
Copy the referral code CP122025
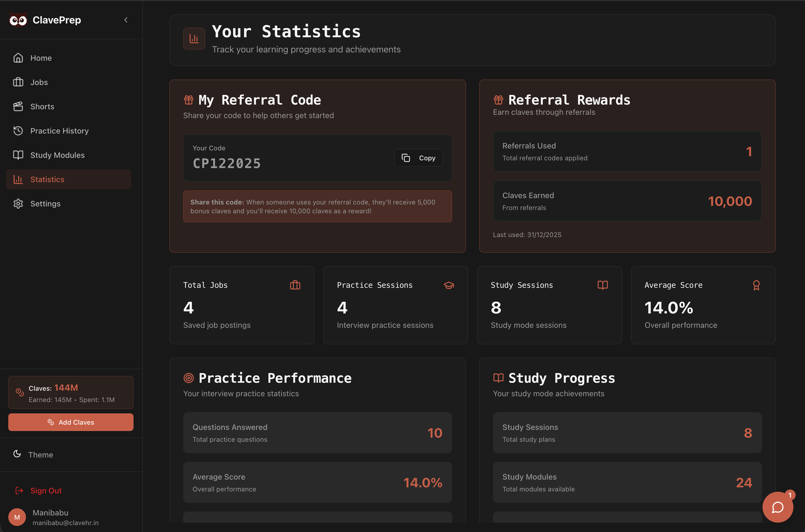tap(418, 158)
